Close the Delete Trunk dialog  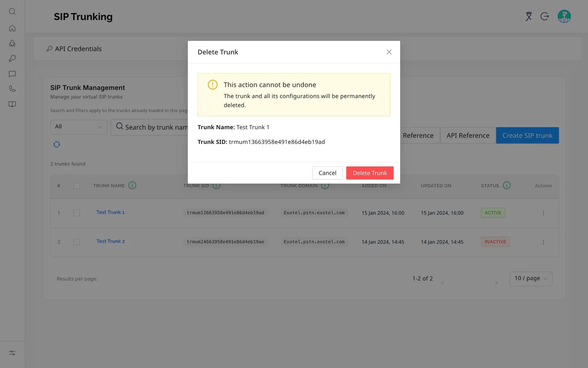pyautogui.click(x=389, y=52)
